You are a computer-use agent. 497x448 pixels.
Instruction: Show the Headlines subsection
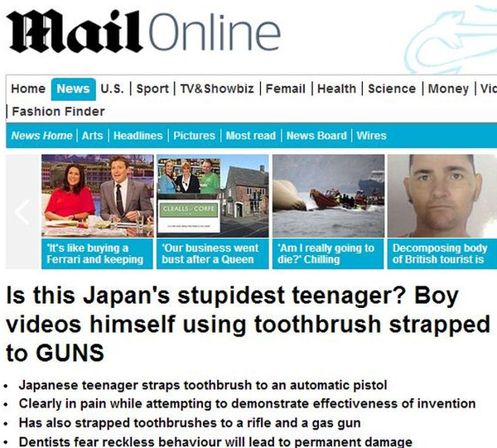(x=138, y=136)
